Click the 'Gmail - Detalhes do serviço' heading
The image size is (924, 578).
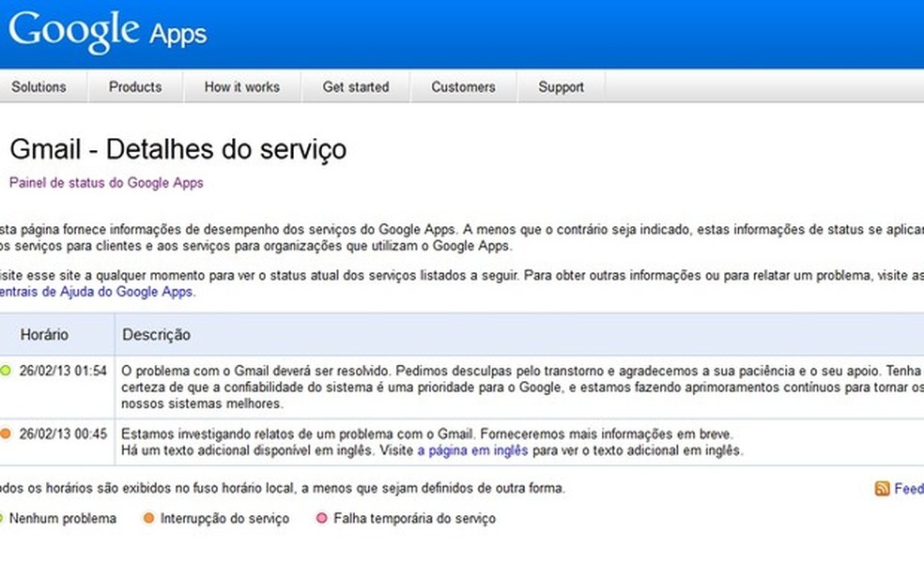tap(178, 149)
